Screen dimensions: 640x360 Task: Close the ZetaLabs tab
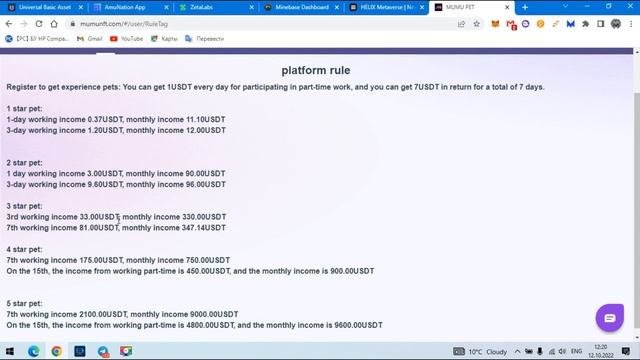[251, 7]
